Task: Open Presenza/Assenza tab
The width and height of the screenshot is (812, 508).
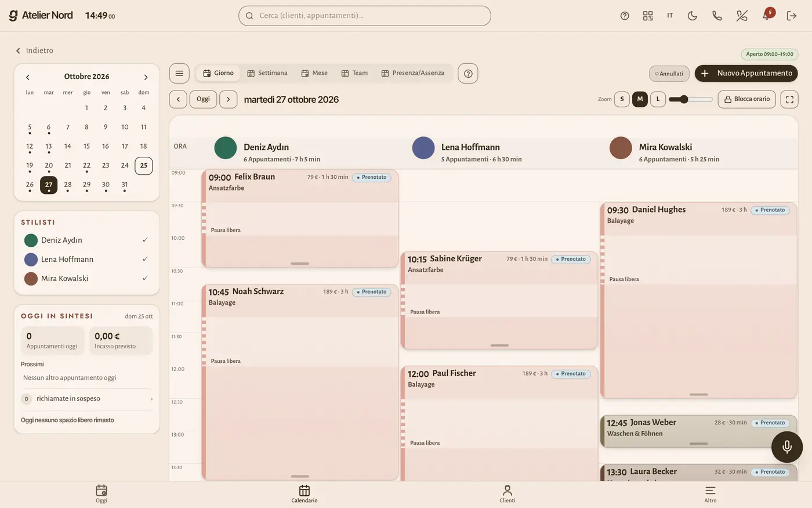Action: pyautogui.click(x=413, y=73)
